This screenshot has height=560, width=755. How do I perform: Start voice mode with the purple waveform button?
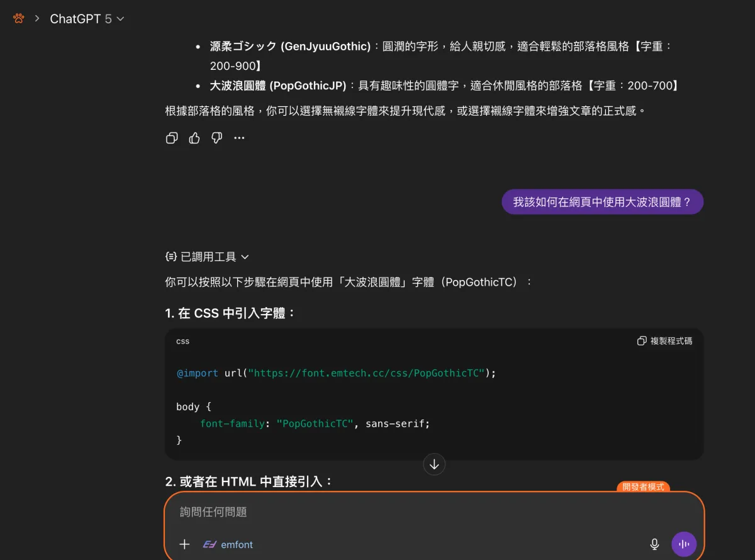[x=684, y=544]
